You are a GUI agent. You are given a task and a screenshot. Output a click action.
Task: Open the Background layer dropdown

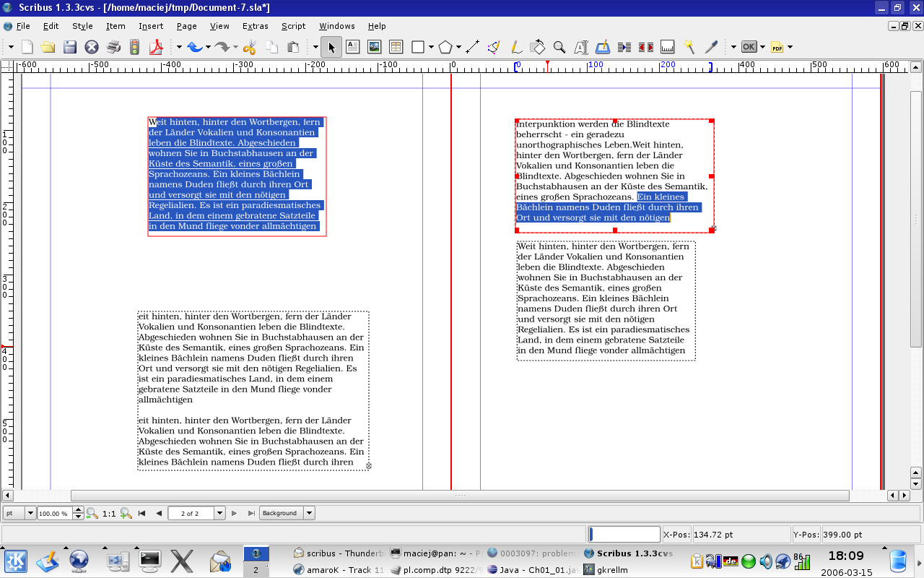(x=309, y=513)
